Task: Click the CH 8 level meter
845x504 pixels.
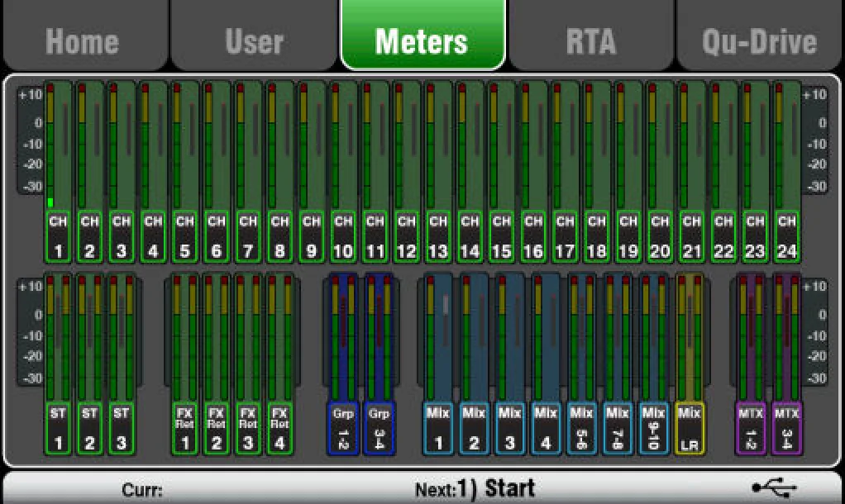Action: 279,145
